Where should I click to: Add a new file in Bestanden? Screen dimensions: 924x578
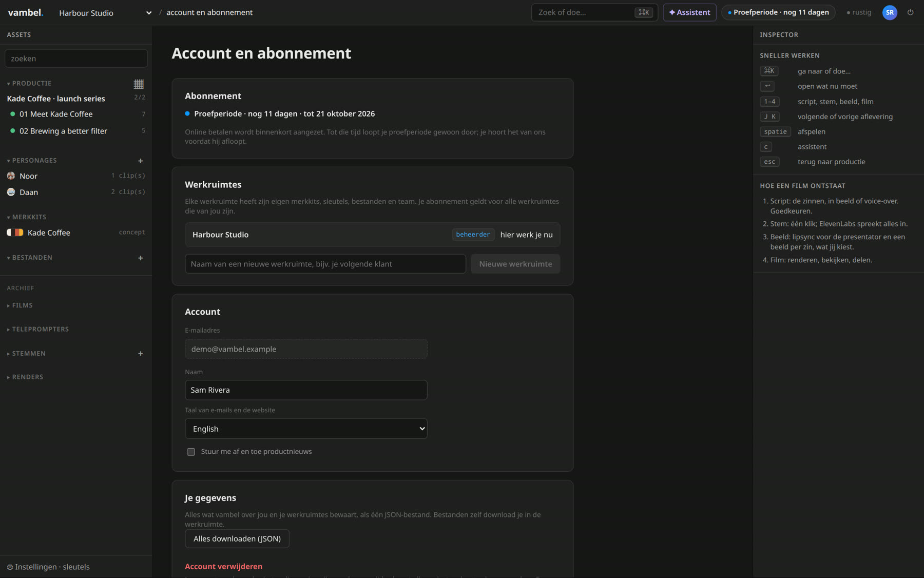pos(140,258)
